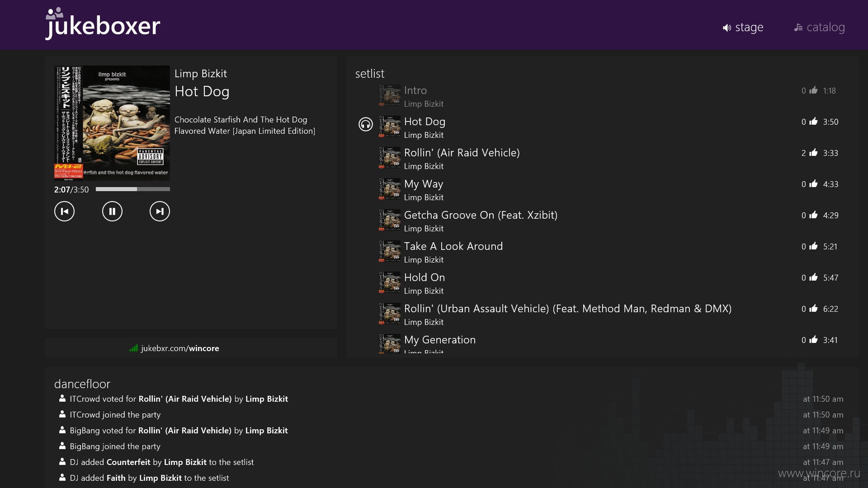This screenshot has height=488, width=868.
Task: Click the song progress bar
Action: (x=133, y=189)
